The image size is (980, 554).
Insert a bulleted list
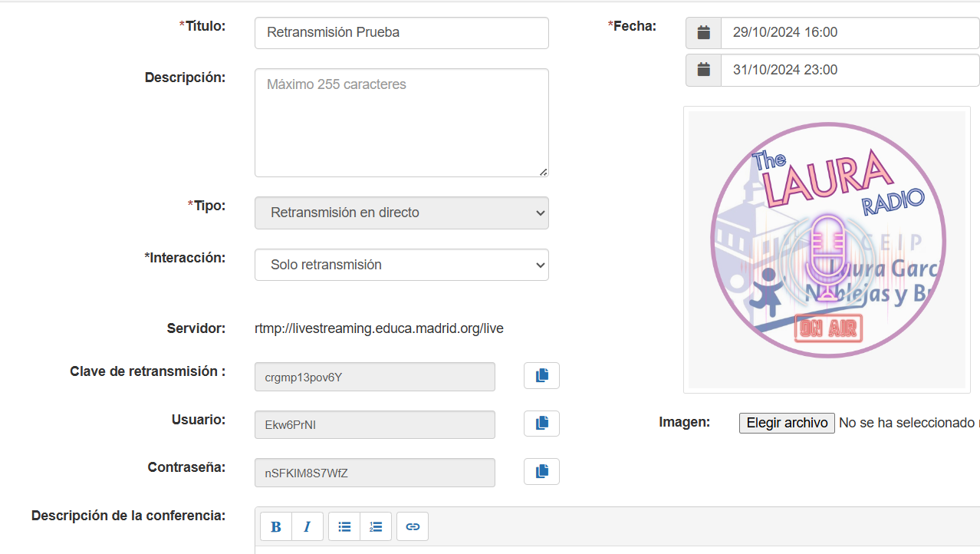(344, 526)
